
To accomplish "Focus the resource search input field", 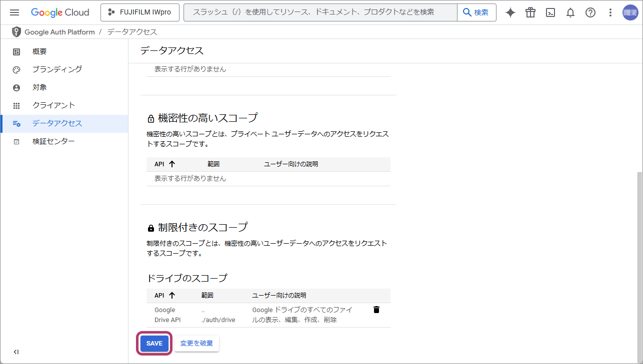I will coord(320,12).
